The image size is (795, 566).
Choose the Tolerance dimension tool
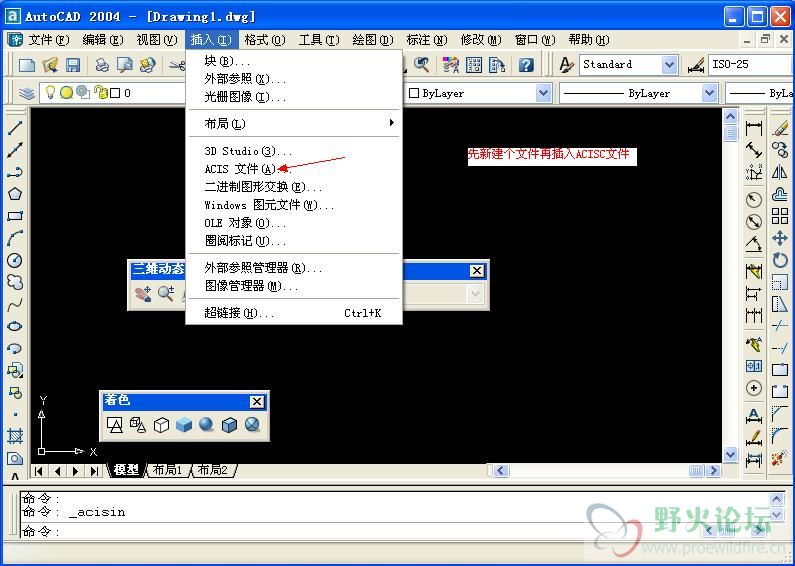coord(754,366)
